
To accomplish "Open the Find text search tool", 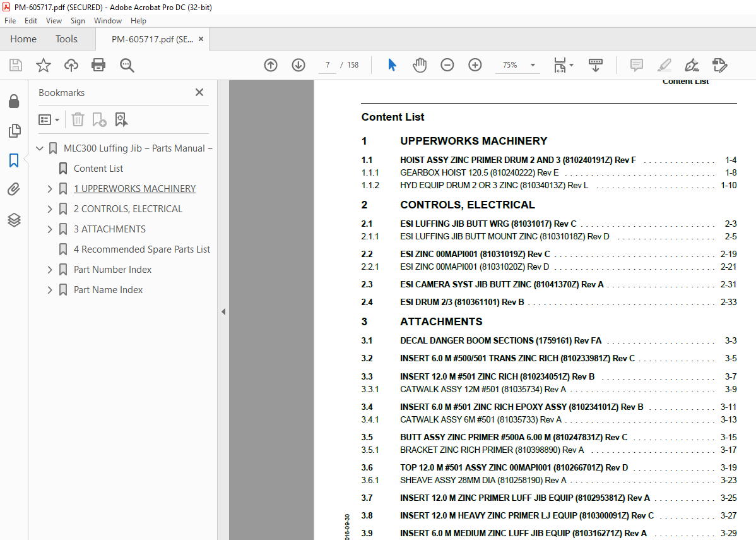I will click(127, 65).
